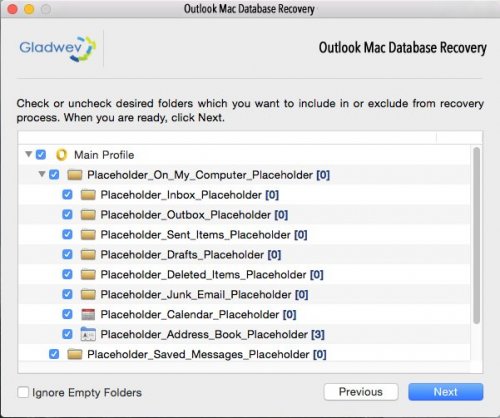Uncheck the Outbox placeholder folder checkbox

point(67,214)
